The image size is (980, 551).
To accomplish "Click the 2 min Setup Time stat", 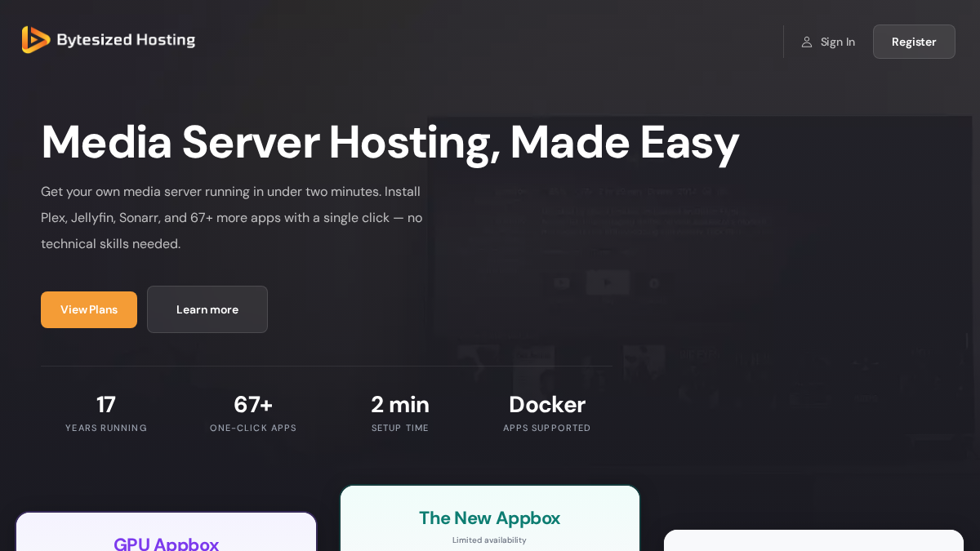I will click(x=400, y=414).
